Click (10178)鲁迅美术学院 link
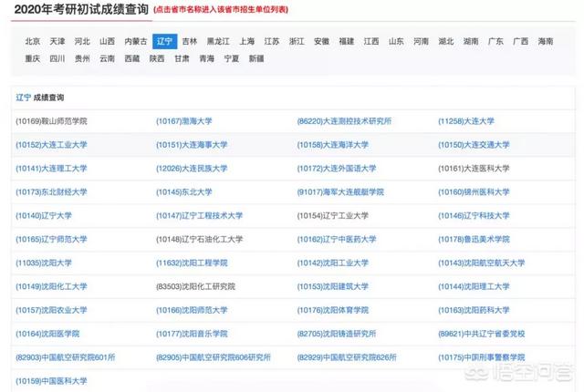This screenshot has width=584, height=392. point(474,239)
